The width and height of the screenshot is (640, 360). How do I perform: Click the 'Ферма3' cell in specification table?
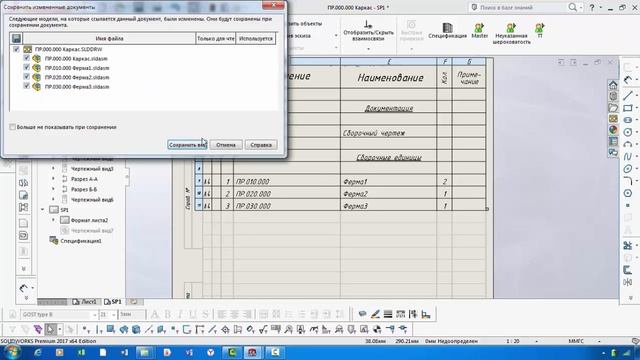click(388, 206)
